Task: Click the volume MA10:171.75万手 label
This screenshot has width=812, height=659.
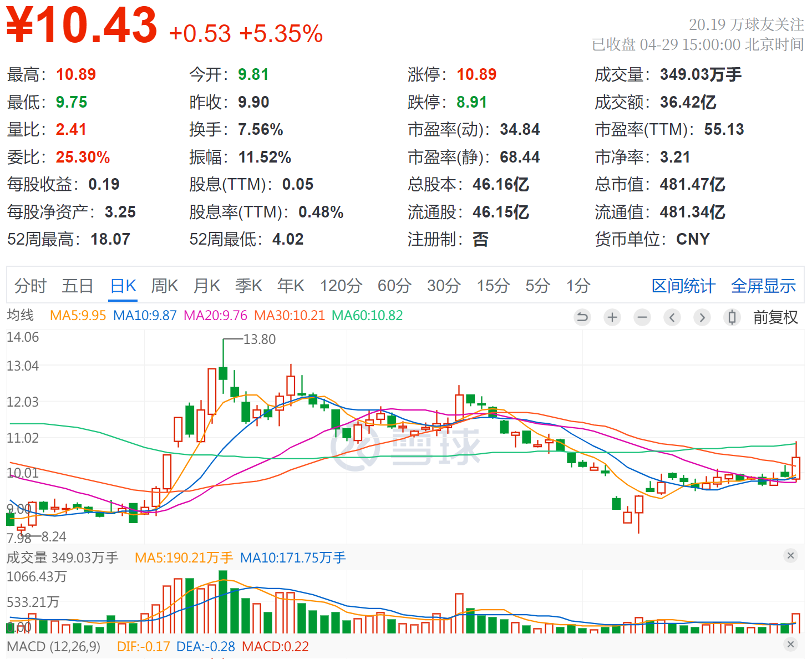Action: click(x=293, y=557)
